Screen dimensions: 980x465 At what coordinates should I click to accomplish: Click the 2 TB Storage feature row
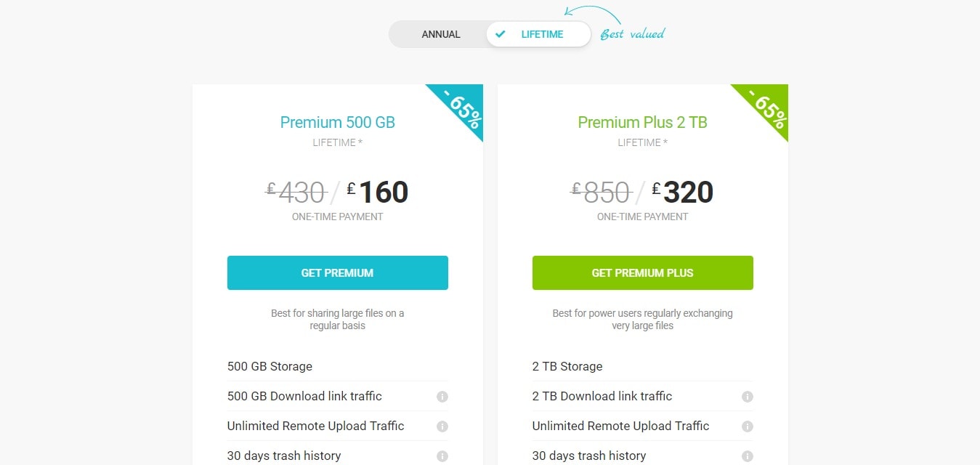tap(643, 366)
